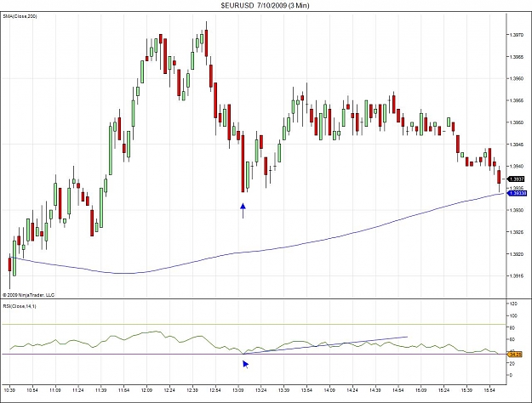The height and width of the screenshot is (403, 532).
Task: Click the 13:39 time axis label
Action: click(283, 390)
